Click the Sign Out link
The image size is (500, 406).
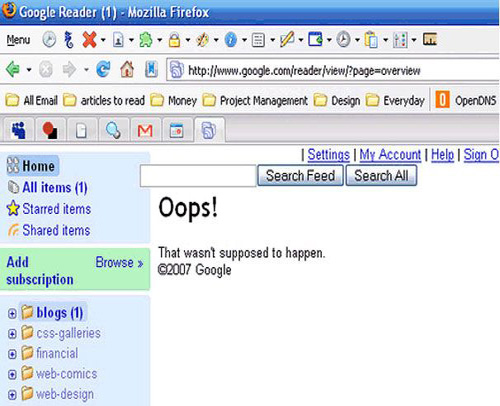coord(481,155)
